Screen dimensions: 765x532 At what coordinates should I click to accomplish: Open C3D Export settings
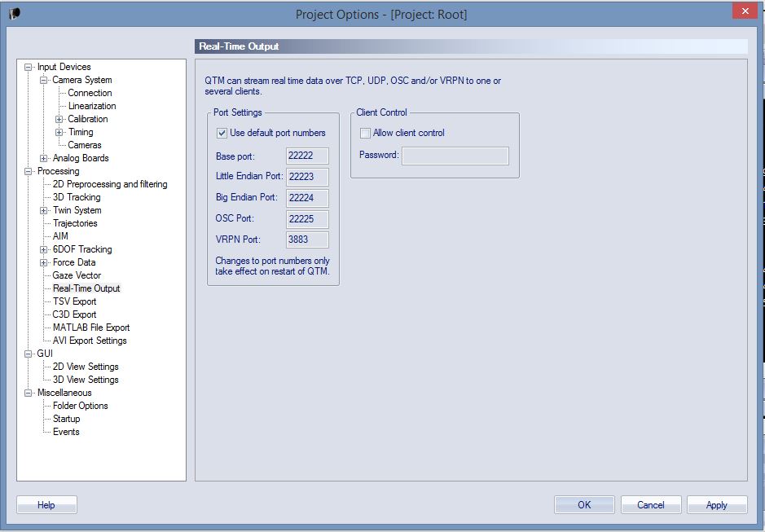[75, 314]
